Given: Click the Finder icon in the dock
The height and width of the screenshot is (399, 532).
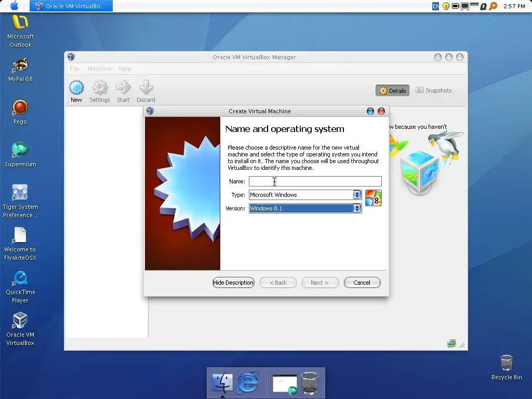Looking at the screenshot, I should click(222, 383).
